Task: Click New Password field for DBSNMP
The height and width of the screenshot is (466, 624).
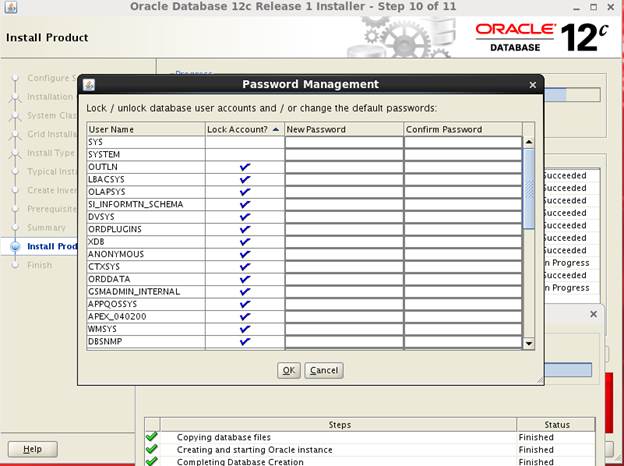Action: point(344,341)
